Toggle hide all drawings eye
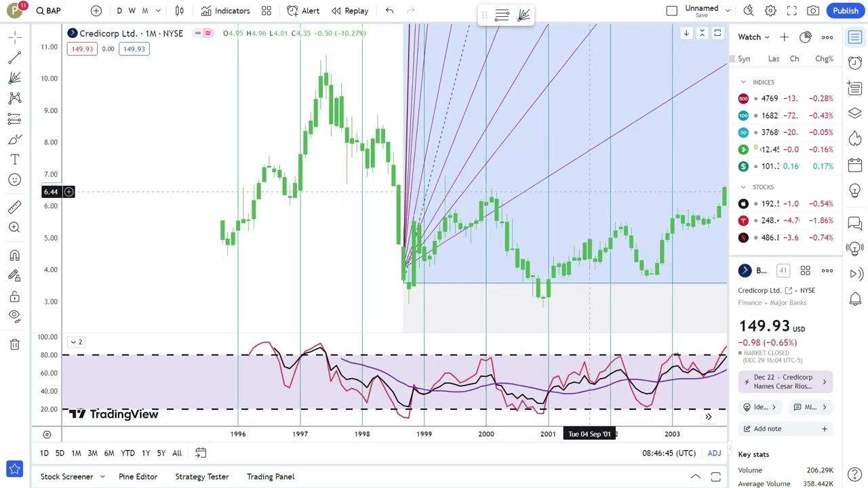 [14, 316]
